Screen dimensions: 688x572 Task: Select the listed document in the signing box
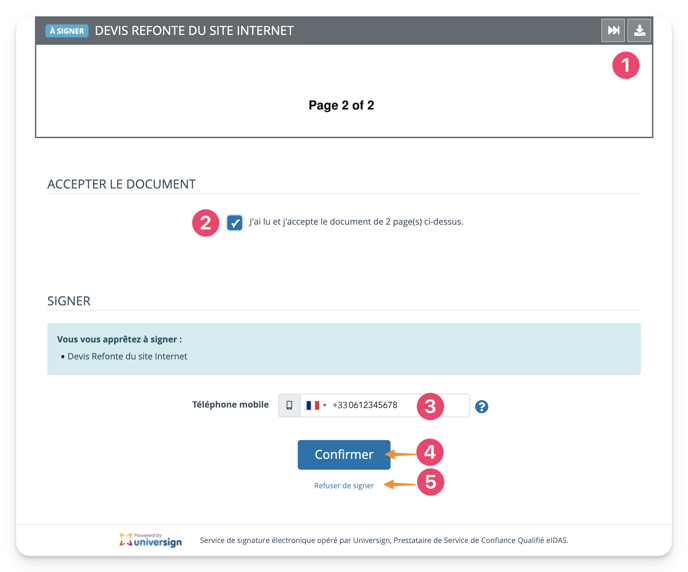pyautogui.click(x=127, y=356)
